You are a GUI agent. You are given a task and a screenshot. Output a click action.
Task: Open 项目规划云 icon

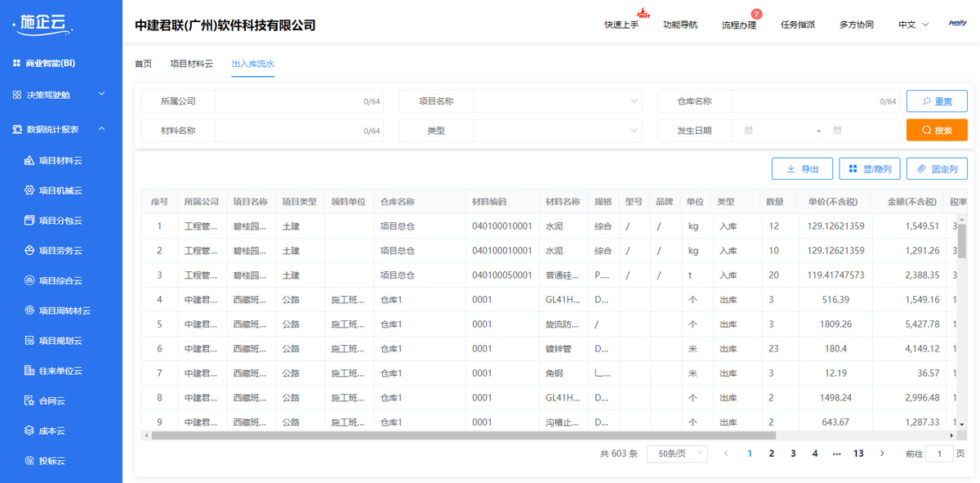pos(29,341)
